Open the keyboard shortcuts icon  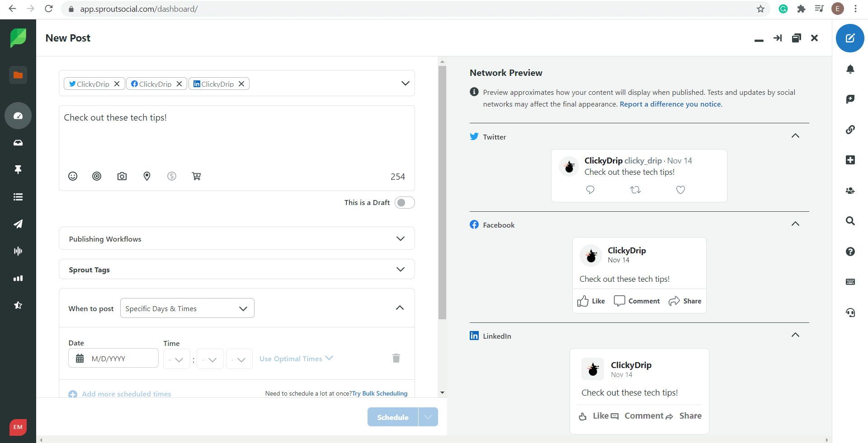coord(850,282)
